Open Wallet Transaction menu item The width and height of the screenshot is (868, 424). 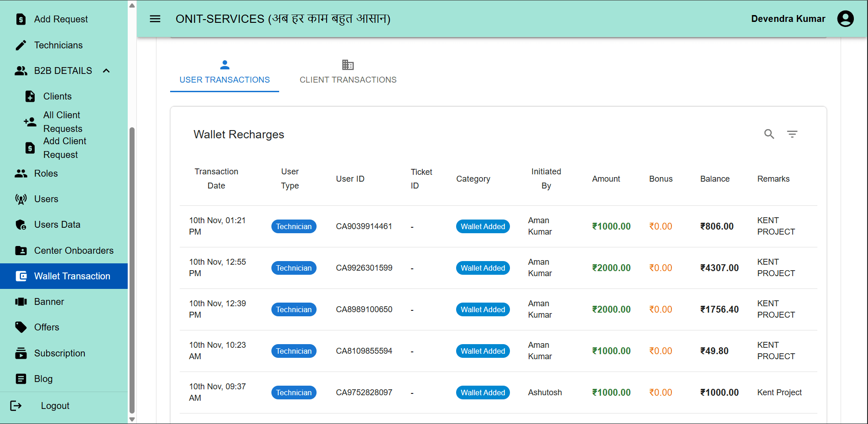64,276
